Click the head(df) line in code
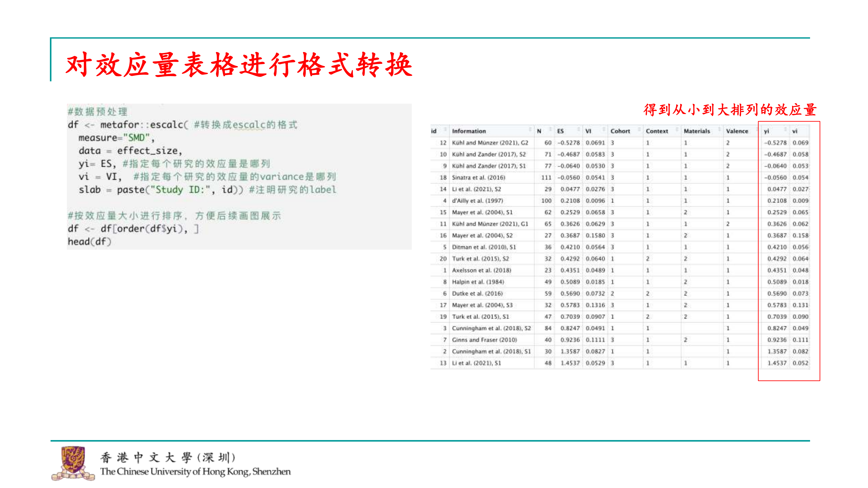 pyautogui.click(x=89, y=241)
